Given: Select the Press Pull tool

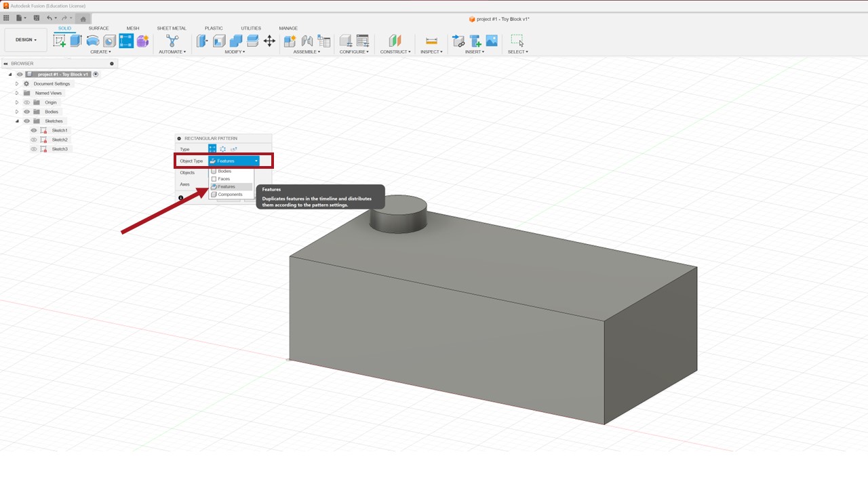Looking at the screenshot, I should [202, 41].
